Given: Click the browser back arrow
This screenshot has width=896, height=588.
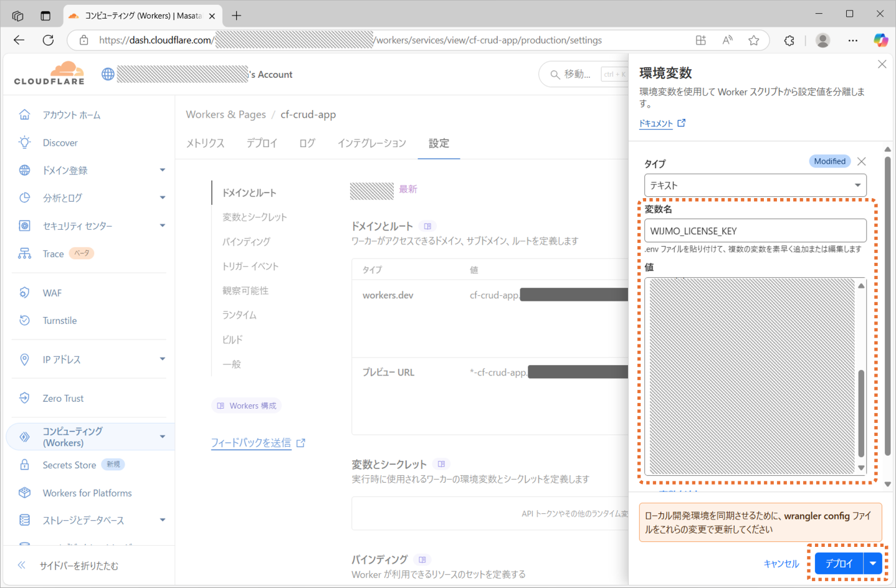Looking at the screenshot, I should point(19,40).
